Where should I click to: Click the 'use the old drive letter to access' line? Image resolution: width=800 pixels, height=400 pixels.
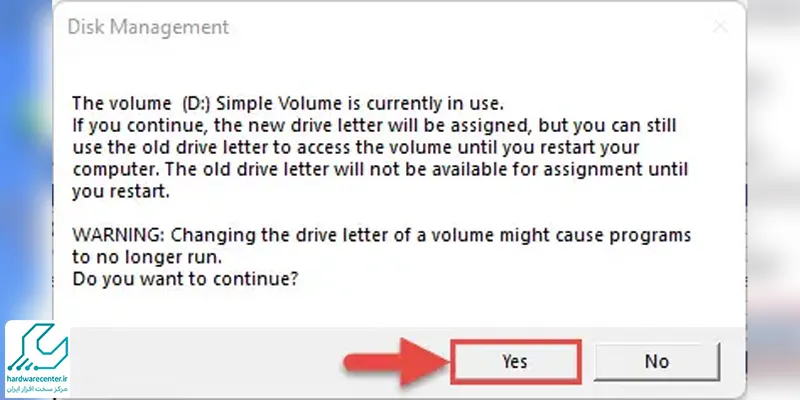[356, 148]
